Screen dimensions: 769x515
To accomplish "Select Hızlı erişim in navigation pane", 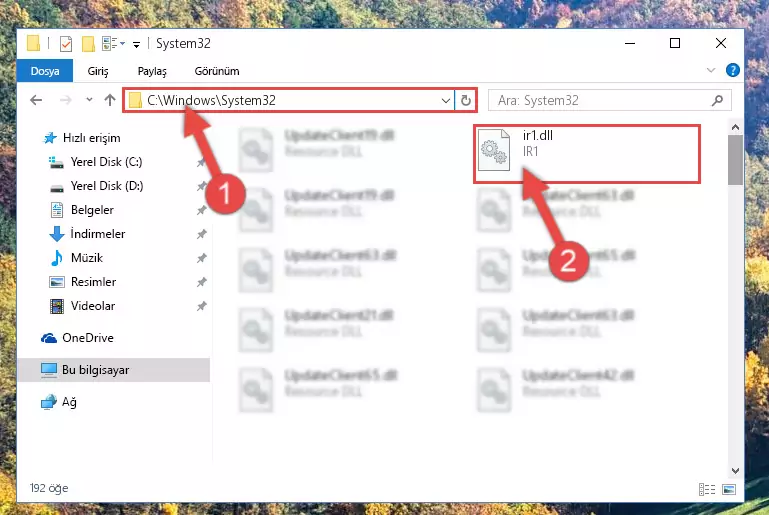I will pyautogui.click(x=91, y=138).
